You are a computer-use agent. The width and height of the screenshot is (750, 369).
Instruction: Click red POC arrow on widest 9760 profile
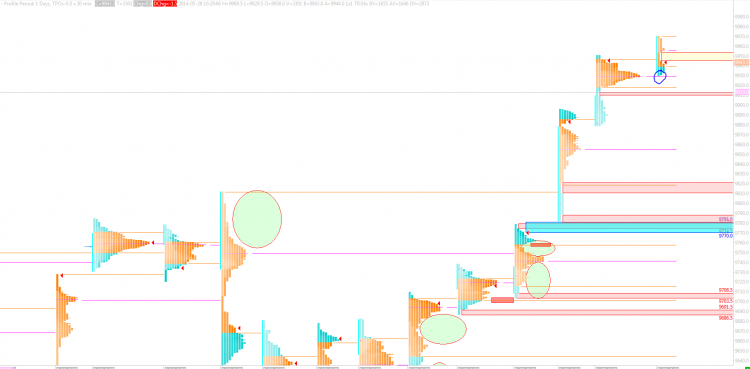(153, 243)
